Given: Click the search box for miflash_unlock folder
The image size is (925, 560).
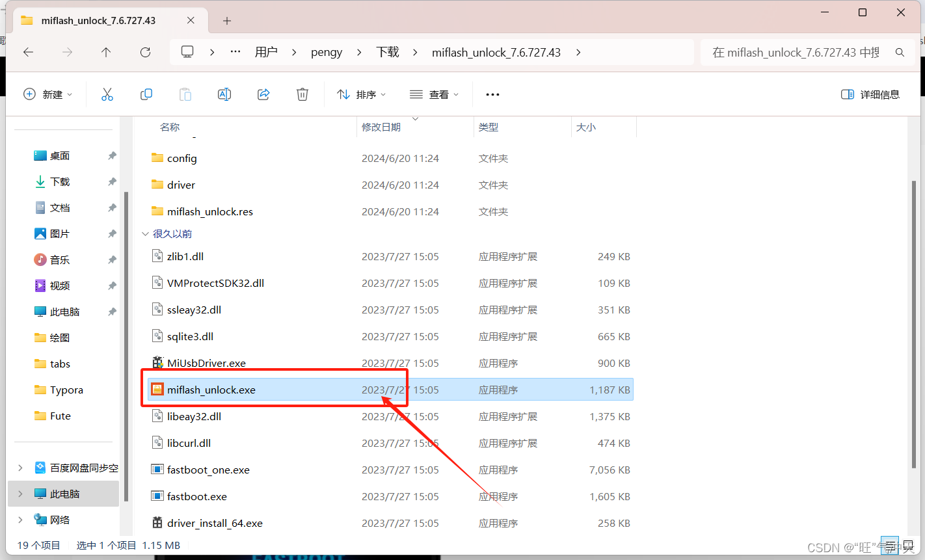Looking at the screenshot, I should coord(796,52).
